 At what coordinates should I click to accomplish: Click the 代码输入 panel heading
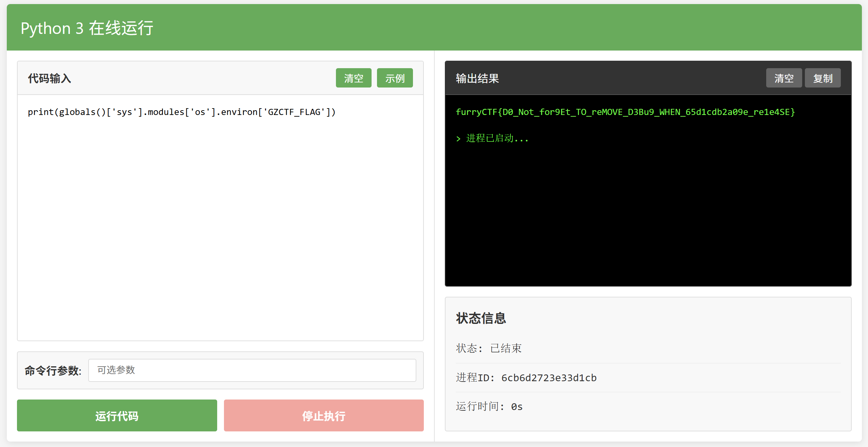(x=50, y=78)
